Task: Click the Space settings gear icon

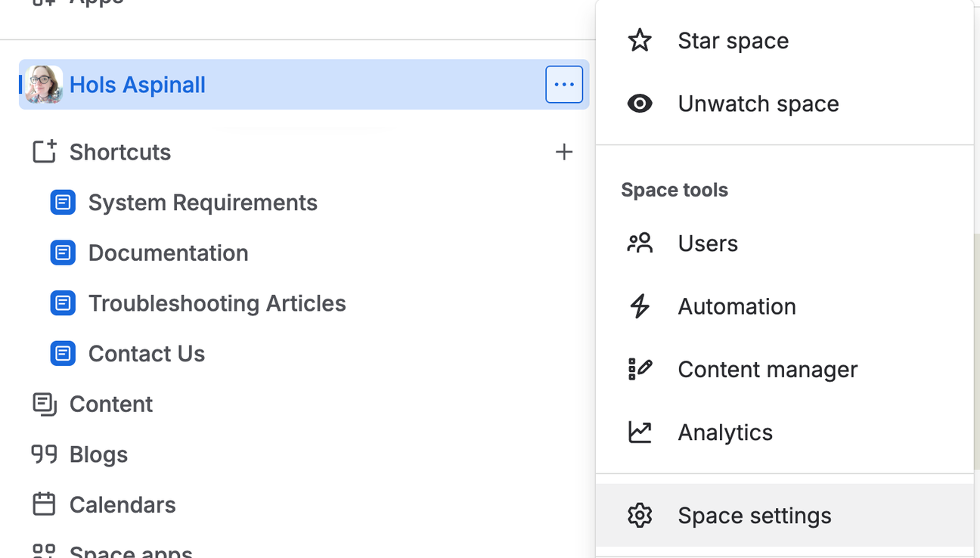Action: coord(640,515)
